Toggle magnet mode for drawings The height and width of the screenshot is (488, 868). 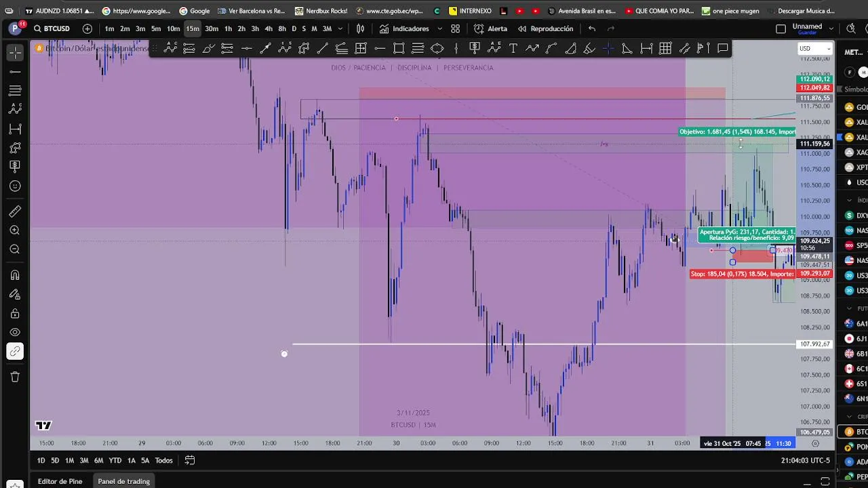click(x=15, y=275)
